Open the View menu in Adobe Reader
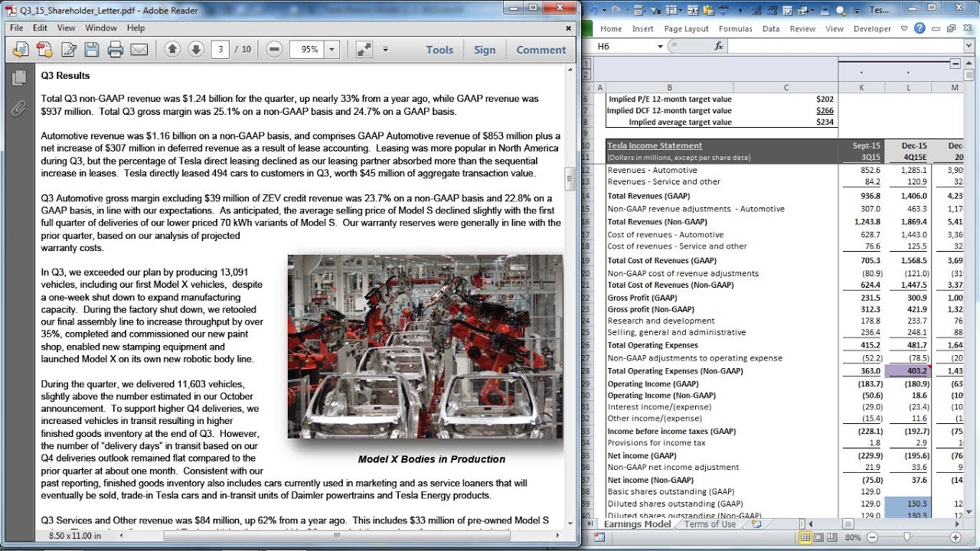980x551 pixels. [x=67, y=28]
